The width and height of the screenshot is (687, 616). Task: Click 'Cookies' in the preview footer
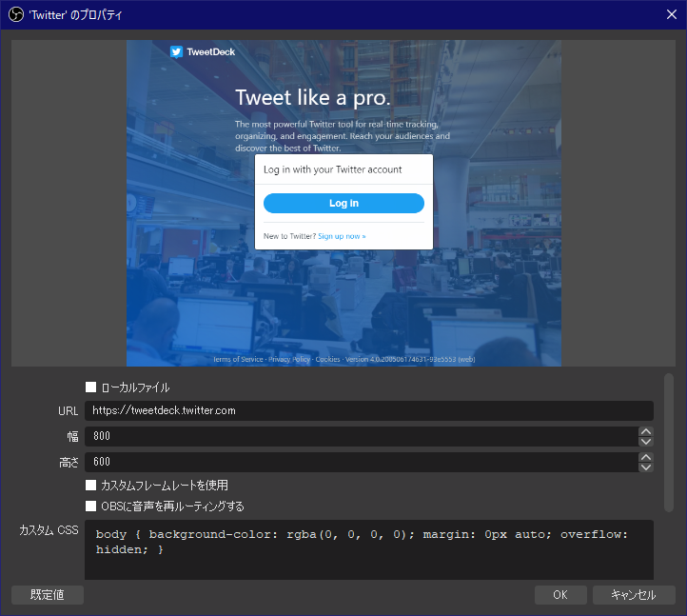tap(327, 360)
